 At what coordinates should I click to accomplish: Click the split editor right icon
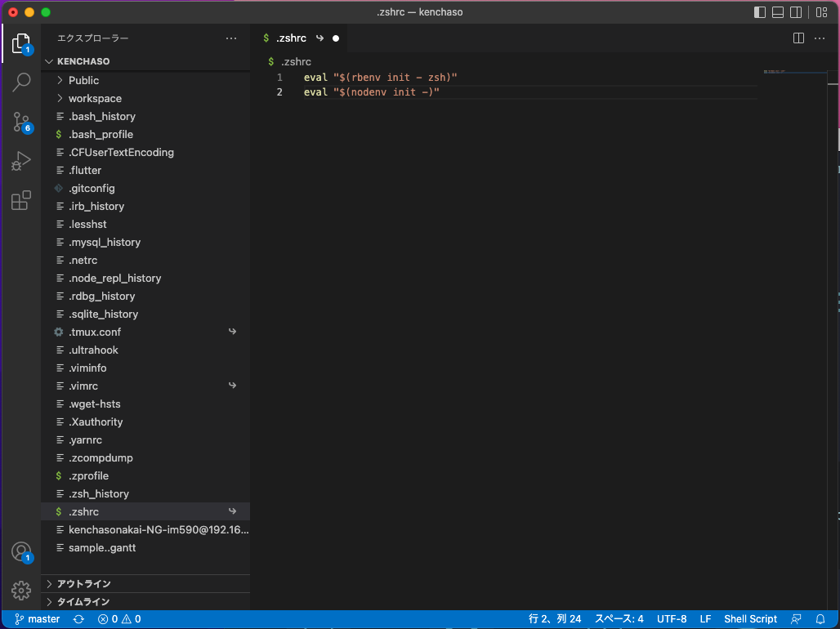click(799, 38)
